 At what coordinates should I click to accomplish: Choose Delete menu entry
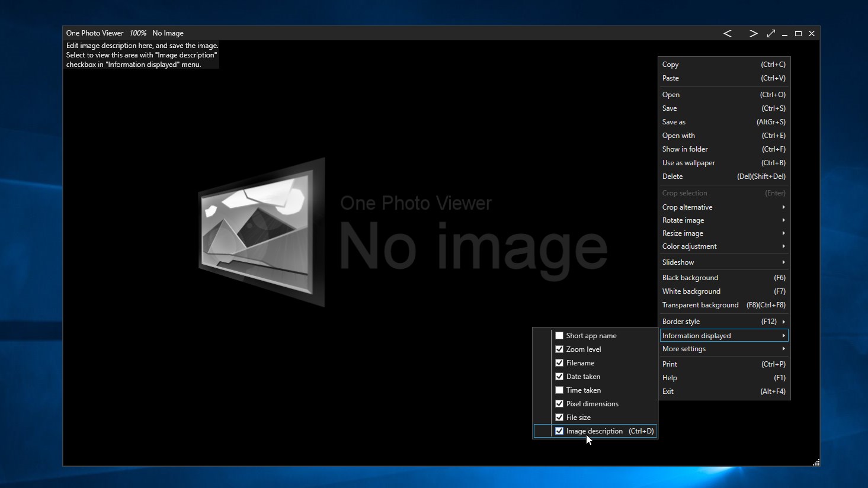pos(724,176)
